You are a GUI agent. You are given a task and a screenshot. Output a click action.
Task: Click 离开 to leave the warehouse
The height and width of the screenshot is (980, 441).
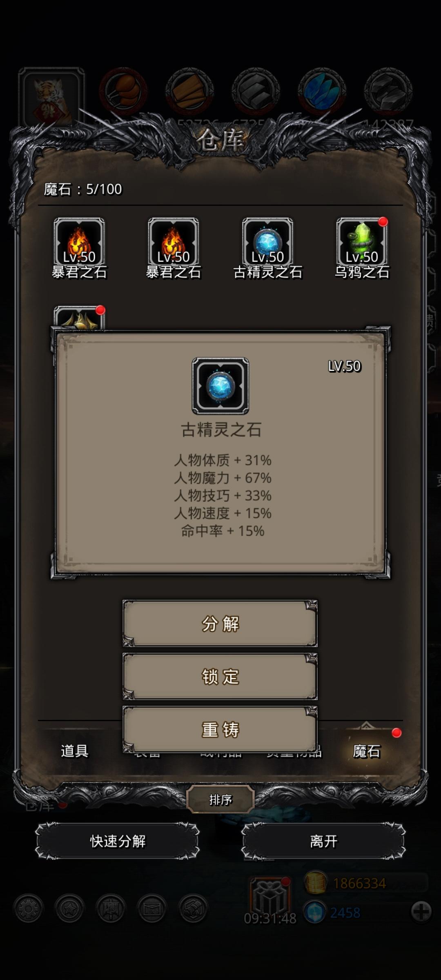pos(323,841)
